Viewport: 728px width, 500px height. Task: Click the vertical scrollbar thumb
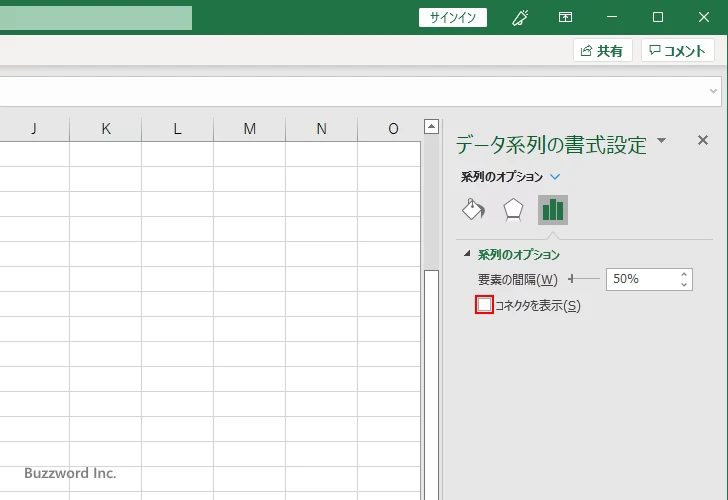[x=431, y=385]
